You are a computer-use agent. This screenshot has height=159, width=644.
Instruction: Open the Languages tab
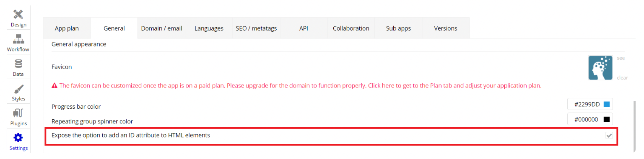point(209,28)
